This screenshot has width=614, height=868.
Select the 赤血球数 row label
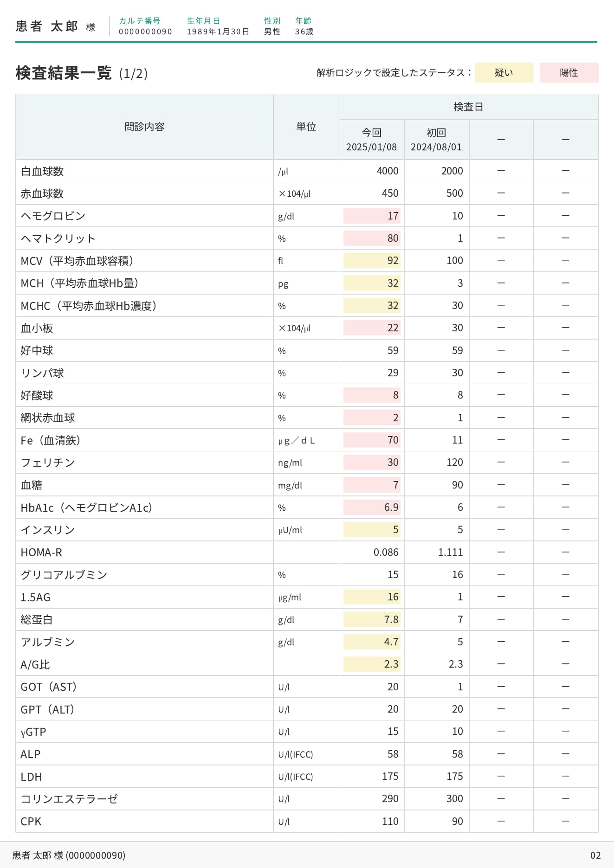[42, 193]
